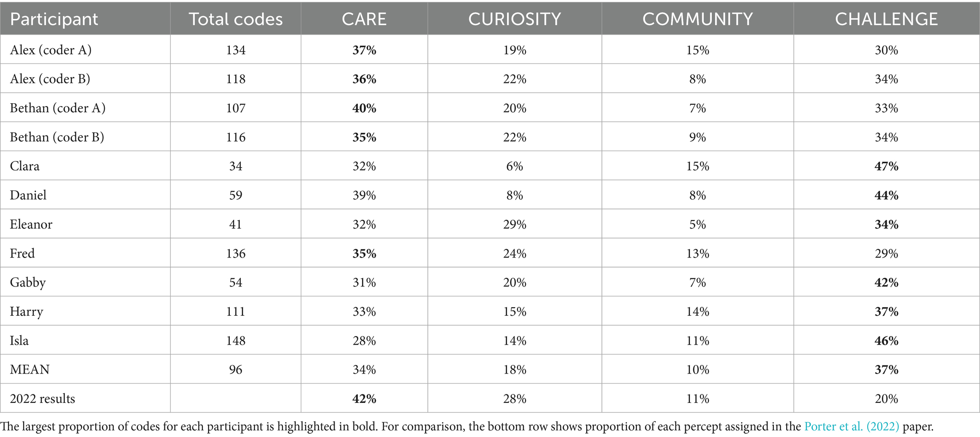Select Clara's CHALLENGE value of 47%
The width and height of the screenshot is (980, 437).
coord(886,166)
